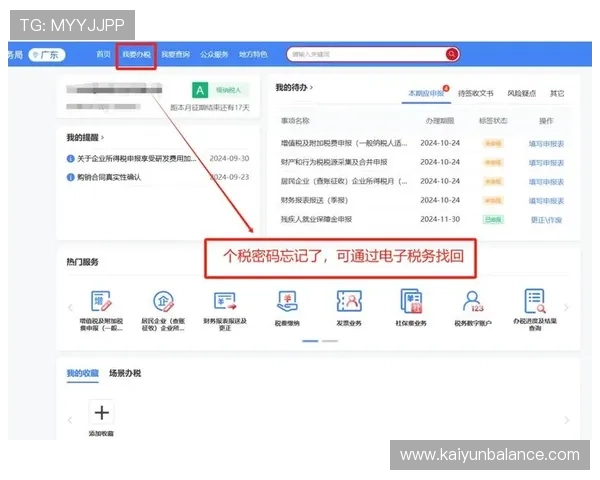Open the 居民企业（查账征收）企业所得税 service icon
Viewport: 600px width, 480px height.
(163, 301)
